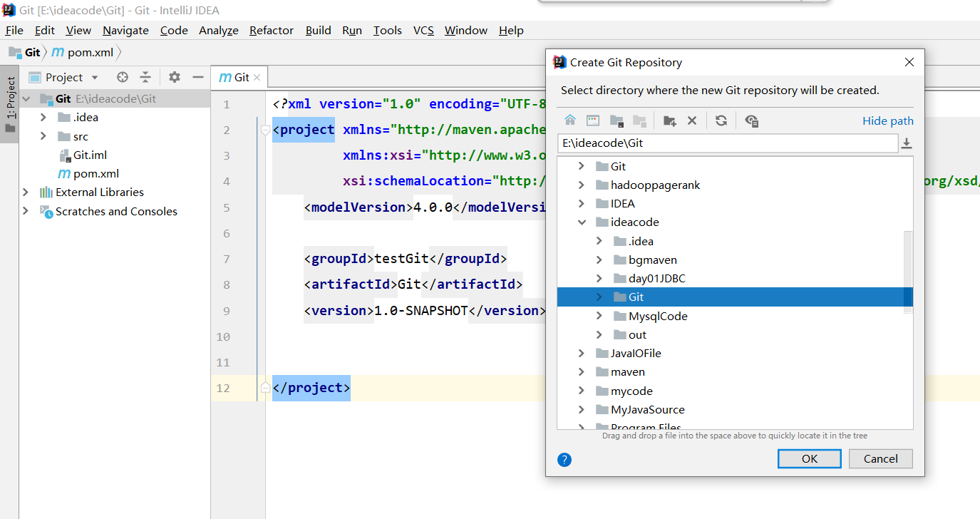Click the Desktop directory icon in dialog
Image resolution: width=980 pixels, height=519 pixels.
593,120
